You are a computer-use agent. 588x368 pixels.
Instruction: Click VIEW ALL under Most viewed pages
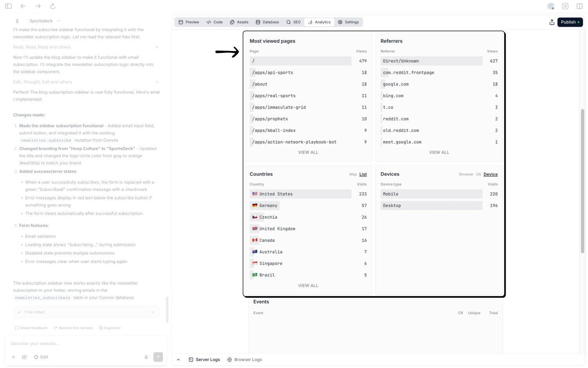point(308,152)
